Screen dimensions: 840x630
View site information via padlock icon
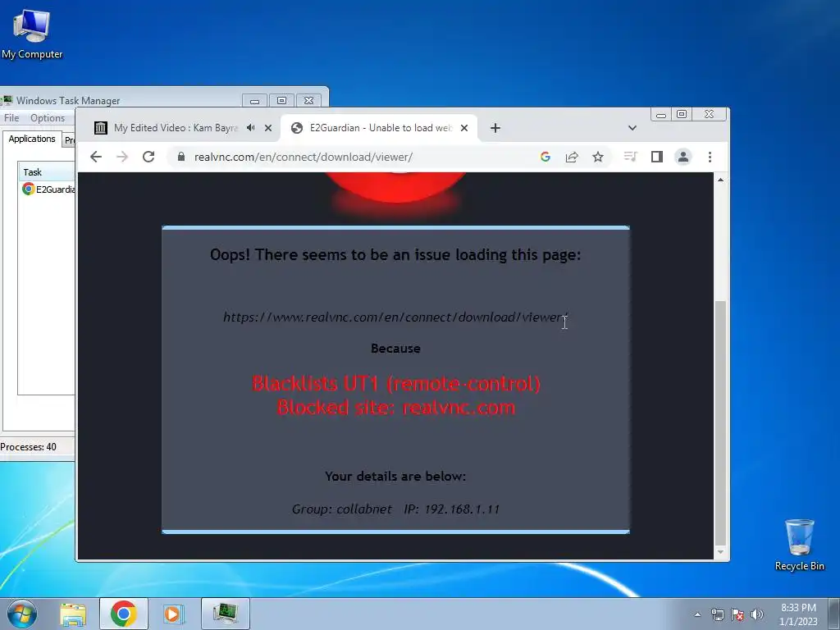pyautogui.click(x=181, y=157)
